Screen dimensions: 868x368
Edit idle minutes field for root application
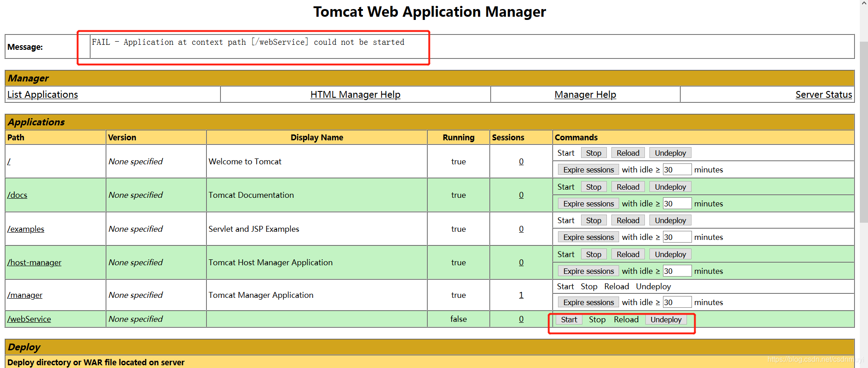coord(677,170)
